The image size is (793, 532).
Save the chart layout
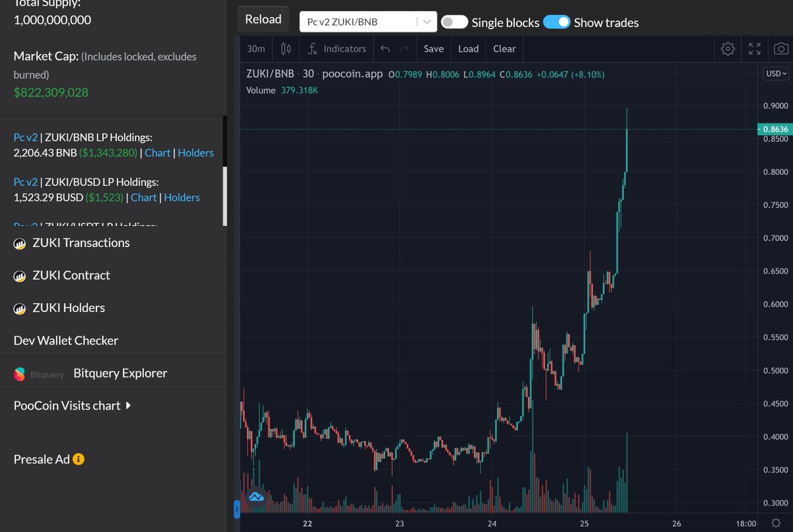[434, 49]
